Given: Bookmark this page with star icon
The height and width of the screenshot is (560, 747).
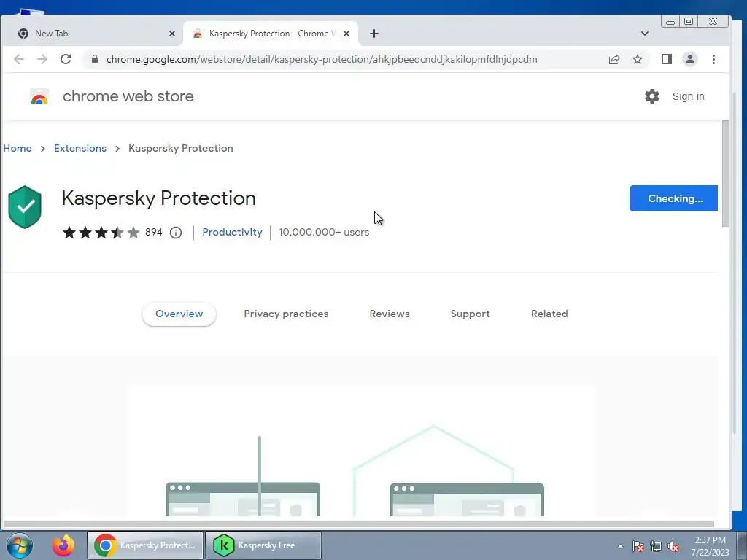Looking at the screenshot, I should coord(638,59).
